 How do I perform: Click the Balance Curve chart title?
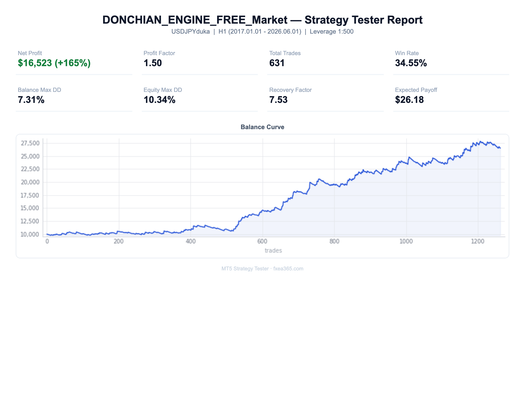click(x=262, y=127)
